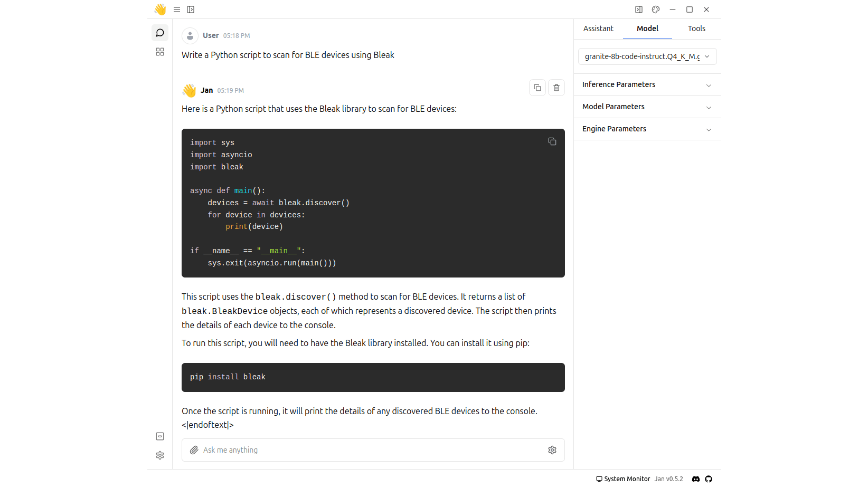
Task: Open Settings gear icon in left sidebar
Action: (x=160, y=455)
